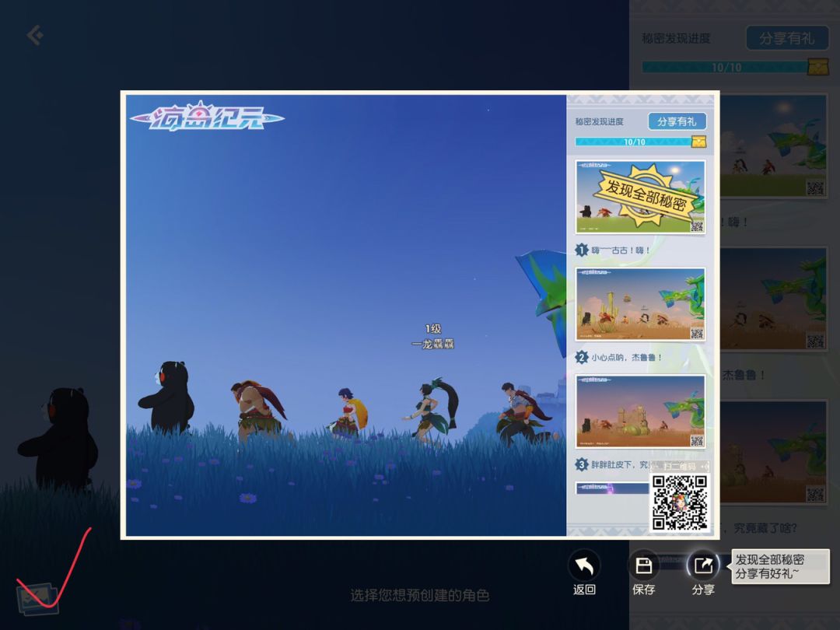Click the 海岛纪元 game logo

click(x=208, y=116)
